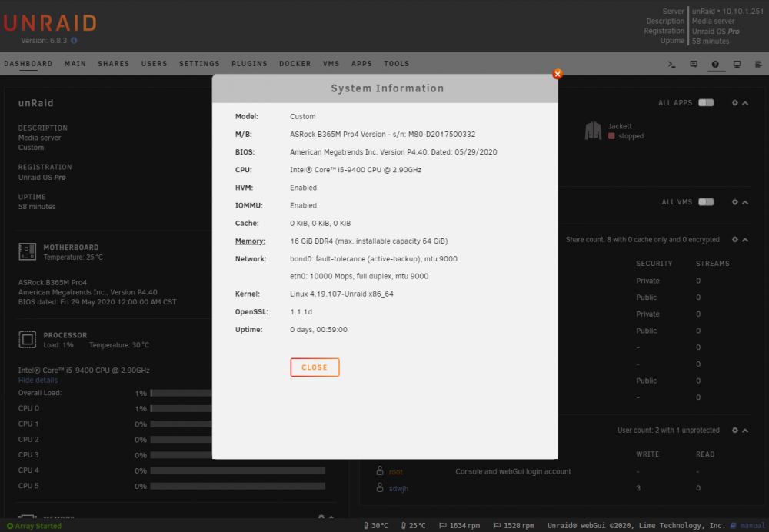The image size is (769, 532).
Task: Toggle the help question-mark icon
Action: (715, 65)
